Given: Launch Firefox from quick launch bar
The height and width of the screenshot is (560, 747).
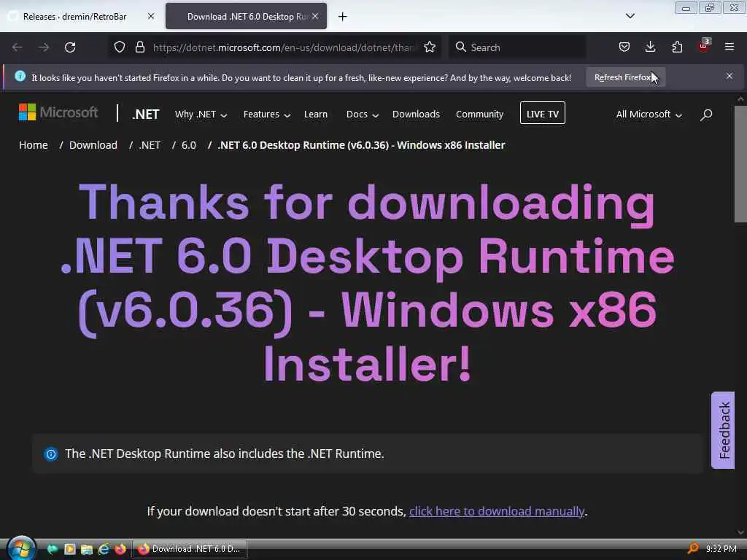Looking at the screenshot, I should click(120, 549).
